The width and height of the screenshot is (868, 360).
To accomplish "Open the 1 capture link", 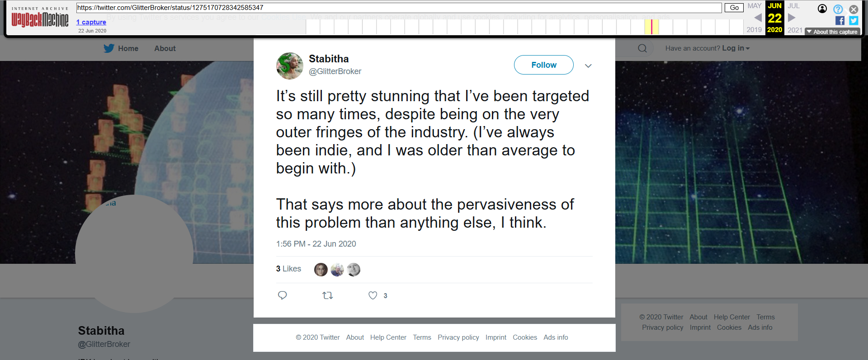I will coord(91,22).
